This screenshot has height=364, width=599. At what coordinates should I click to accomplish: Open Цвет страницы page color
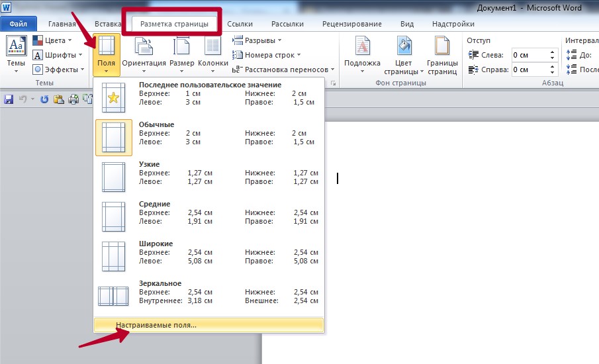click(x=404, y=54)
